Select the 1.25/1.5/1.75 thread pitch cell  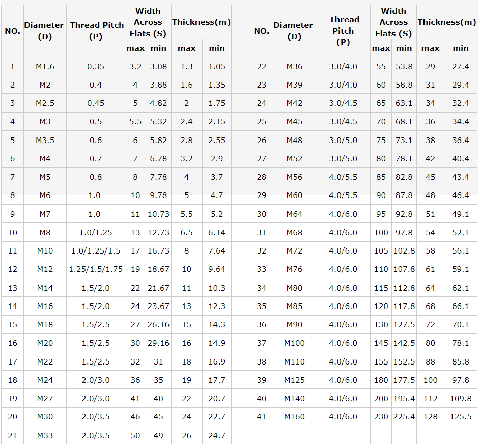(x=96, y=269)
